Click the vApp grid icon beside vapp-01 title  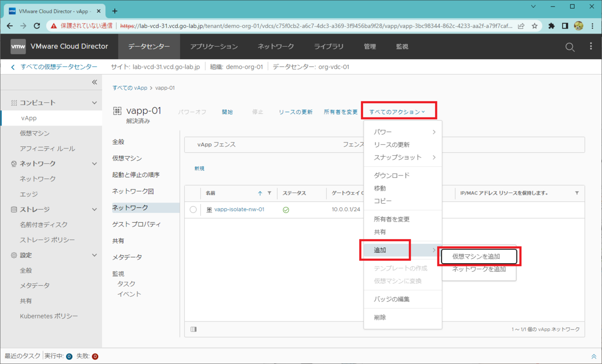click(x=117, y=111)
